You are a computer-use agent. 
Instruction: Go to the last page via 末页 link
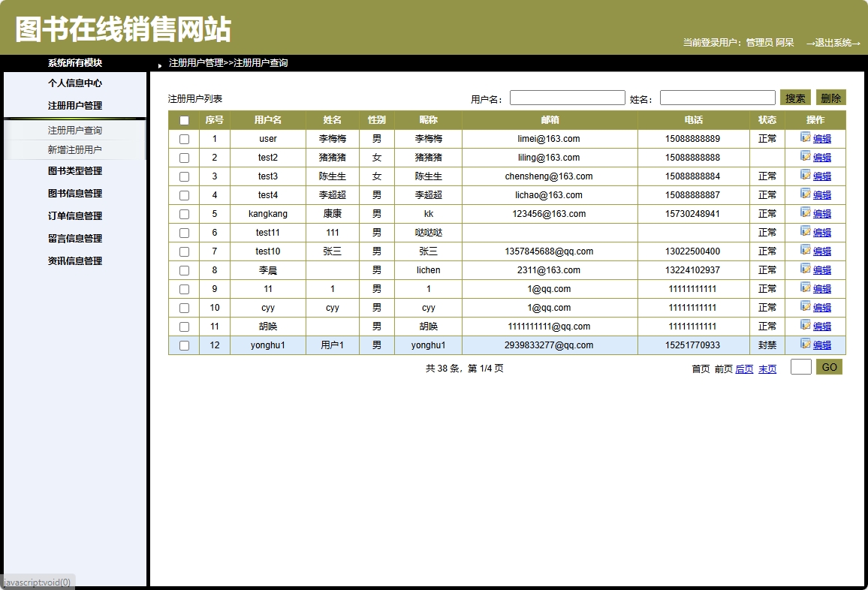767,369
